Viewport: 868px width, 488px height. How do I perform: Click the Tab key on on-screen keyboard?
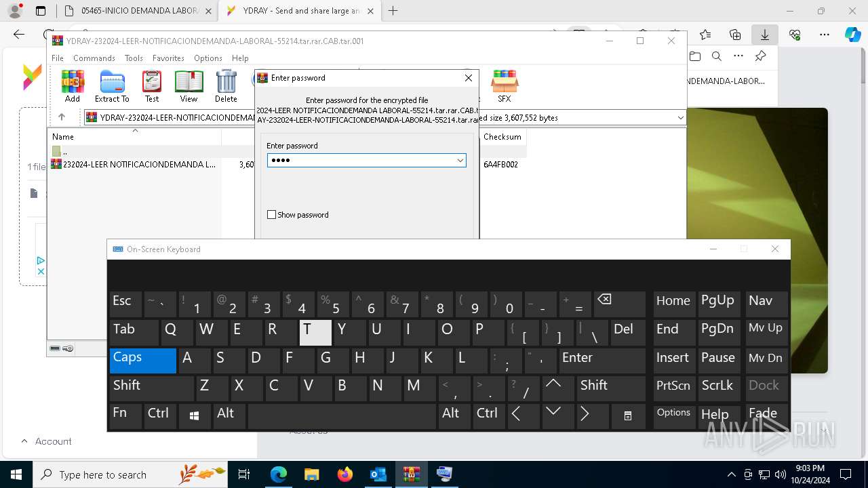(x=134, y=332)
